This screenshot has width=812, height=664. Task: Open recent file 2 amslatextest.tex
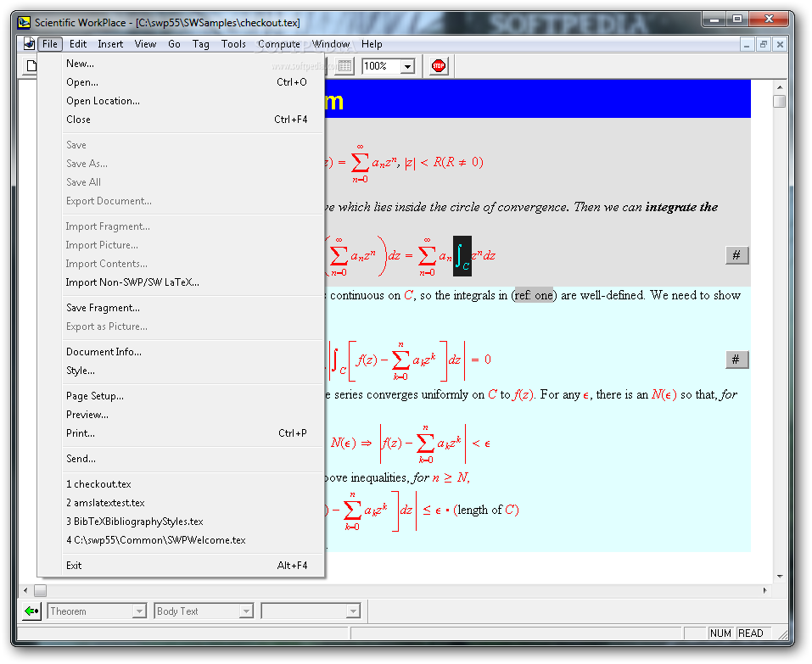coord(181,503)
